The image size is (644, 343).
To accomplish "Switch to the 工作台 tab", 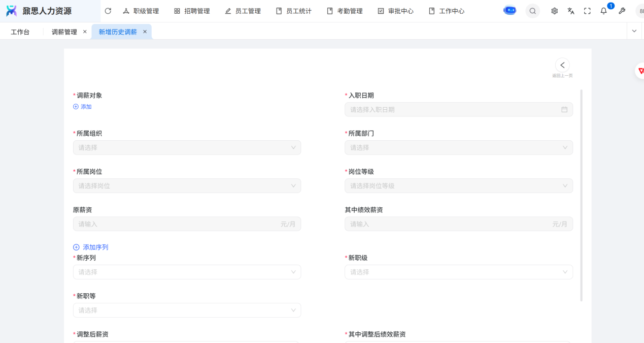I will pos(20,32).
